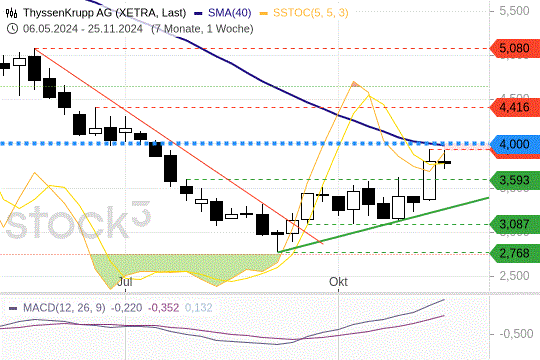Click the MACD value -0,220
This screenshot has height=360, width=540.
tap(126, 308)
